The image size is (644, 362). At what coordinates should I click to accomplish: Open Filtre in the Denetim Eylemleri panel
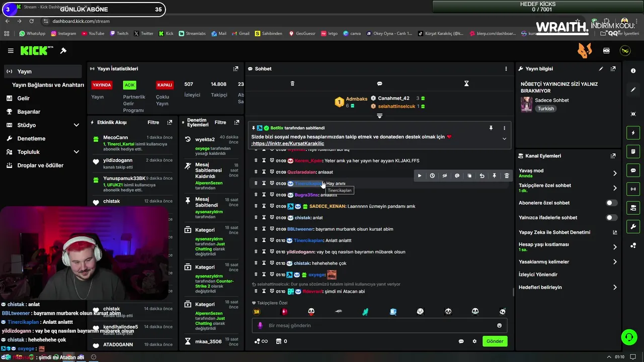coord(220,122)
